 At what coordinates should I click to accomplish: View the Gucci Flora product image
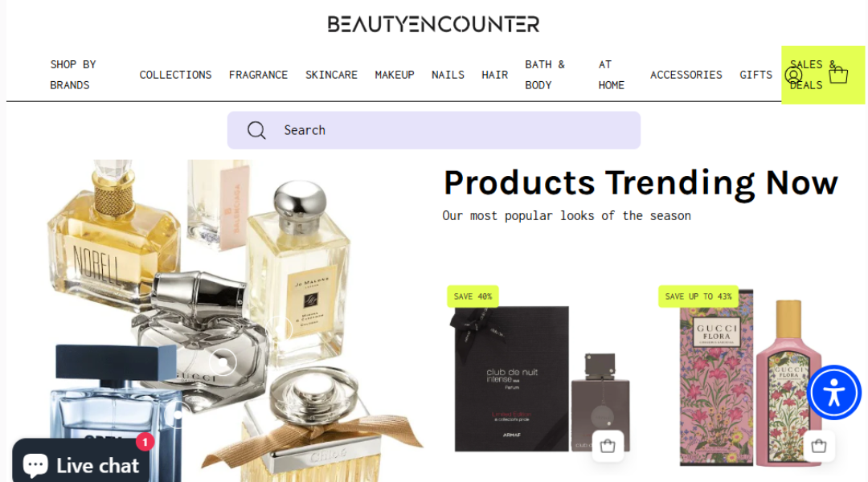point(751,377)
